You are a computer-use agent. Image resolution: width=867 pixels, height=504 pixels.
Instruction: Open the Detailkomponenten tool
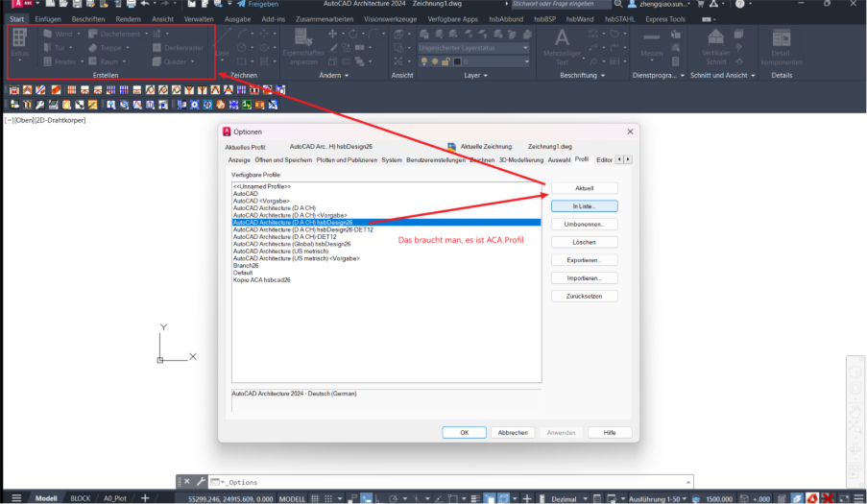[x=782, y=47]
